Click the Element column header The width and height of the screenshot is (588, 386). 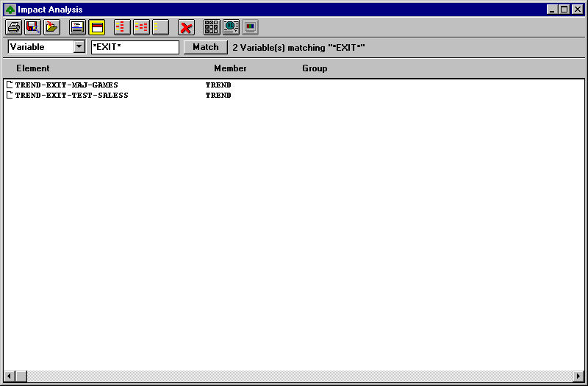33,68
